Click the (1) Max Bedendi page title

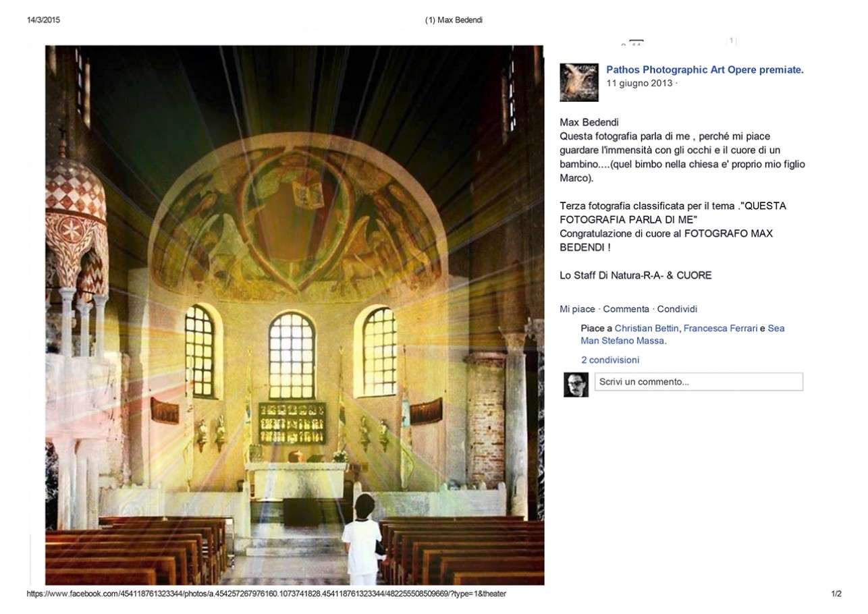point(454,20)
